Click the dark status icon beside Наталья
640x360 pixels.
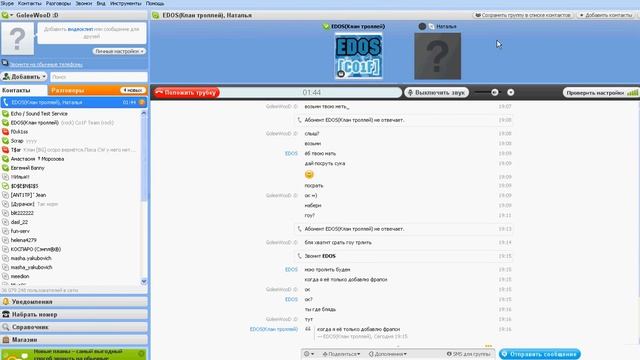click(422, 26)
